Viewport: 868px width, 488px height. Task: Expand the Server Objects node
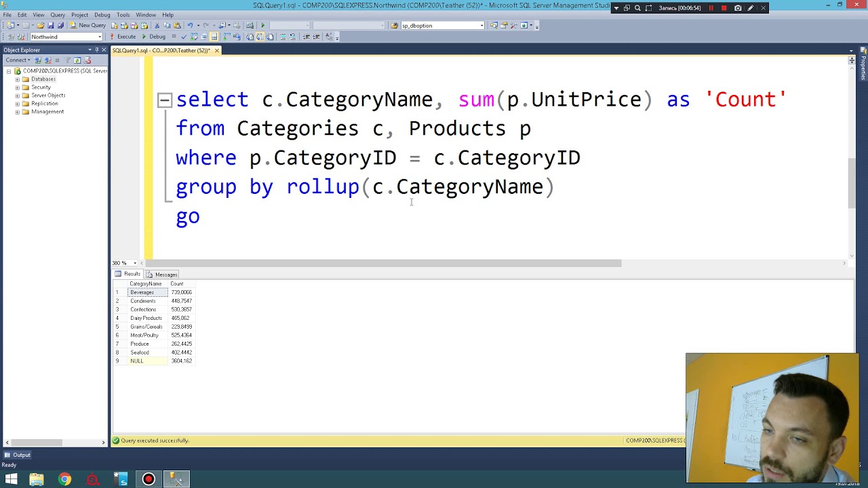(17, 96)
